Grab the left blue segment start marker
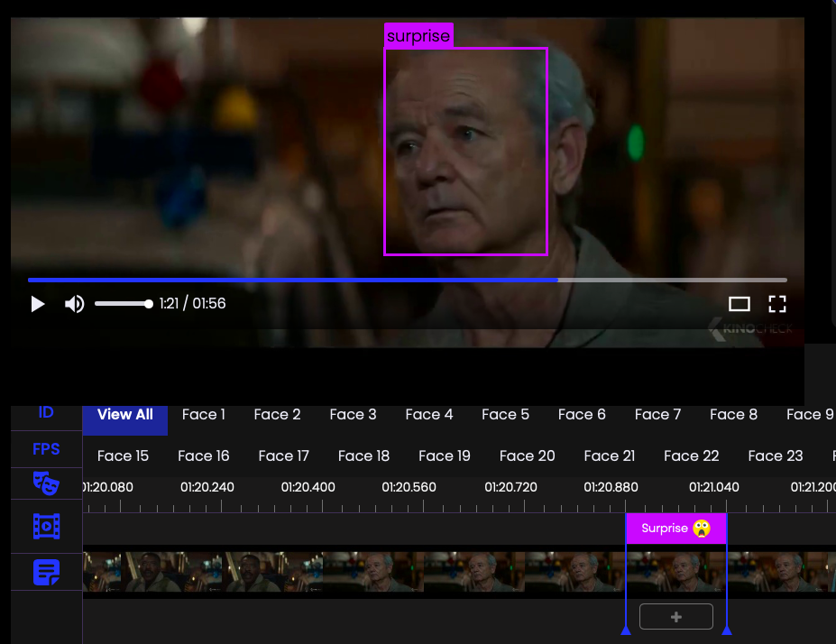This screenshot has height=644, width=836. [x=626, y=630]
